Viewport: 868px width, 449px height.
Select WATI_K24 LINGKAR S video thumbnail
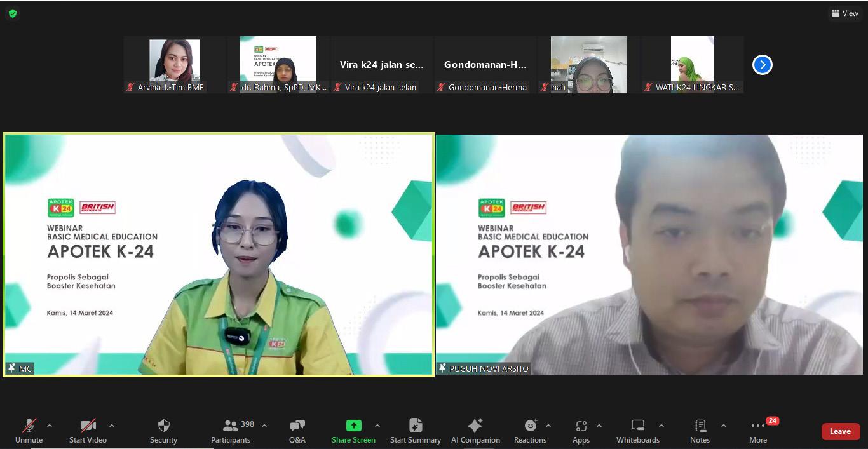pyautogui.click(x=693, y=65)
